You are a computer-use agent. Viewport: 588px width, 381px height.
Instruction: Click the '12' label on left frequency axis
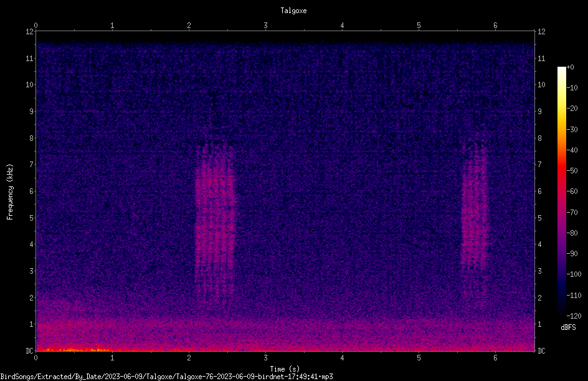[x=29, y=32]
